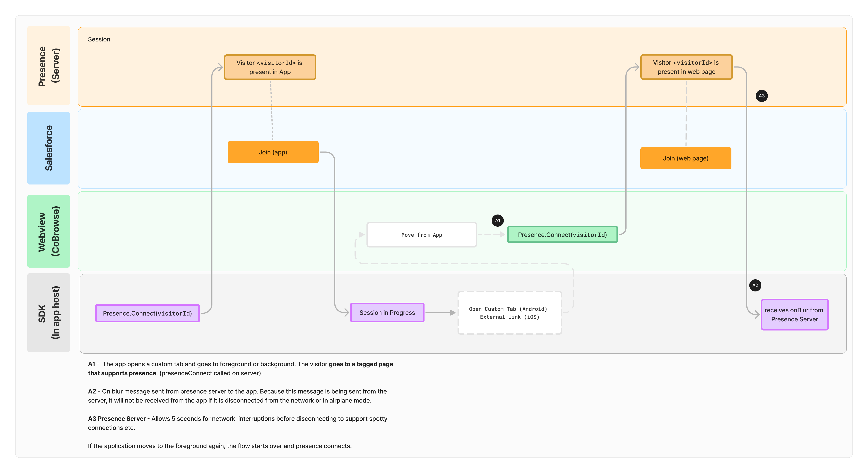Click the Visitor is present in App node
The height and width of the screenshot is (473, 868).
click(270, 67)
